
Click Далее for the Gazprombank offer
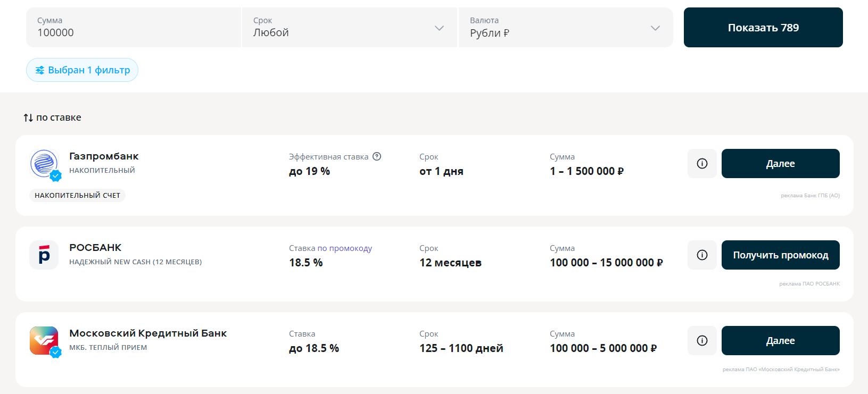click(x=780, y=164)
